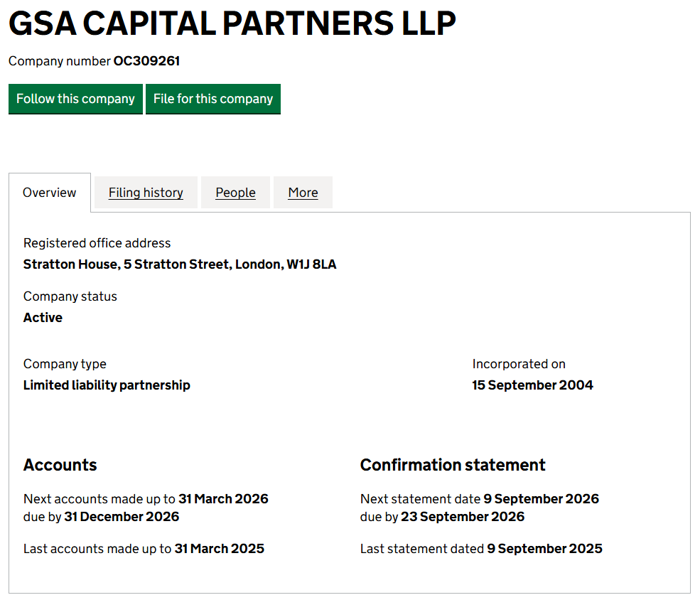Click last statement dated 9 September 2025
This screenshot has width=700, height=600.
tap(544, 548)
